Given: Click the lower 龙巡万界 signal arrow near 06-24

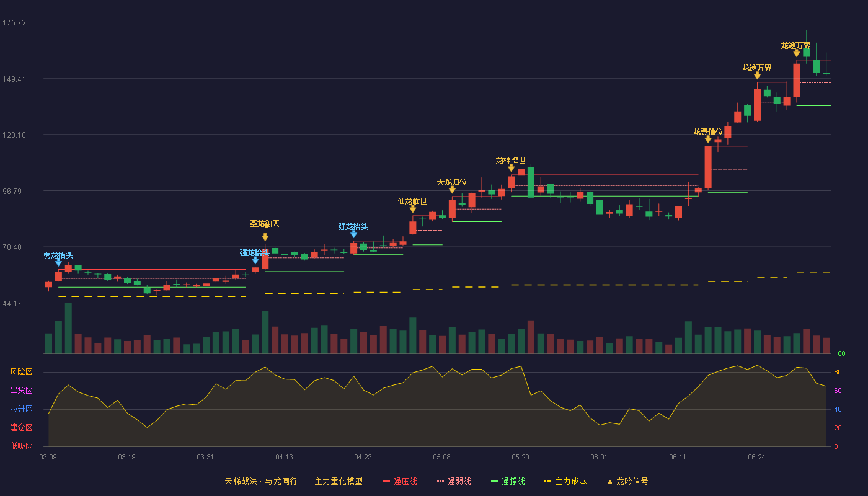Looking at the screenshot, I should pos(757,76).
